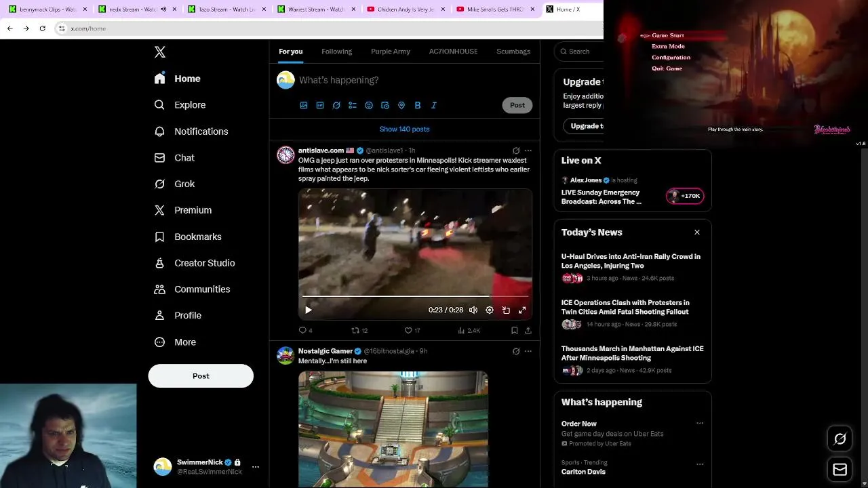The image size is (868, 488).
Task: Open Home in the X sidebar
Action: tap(178, 79)
